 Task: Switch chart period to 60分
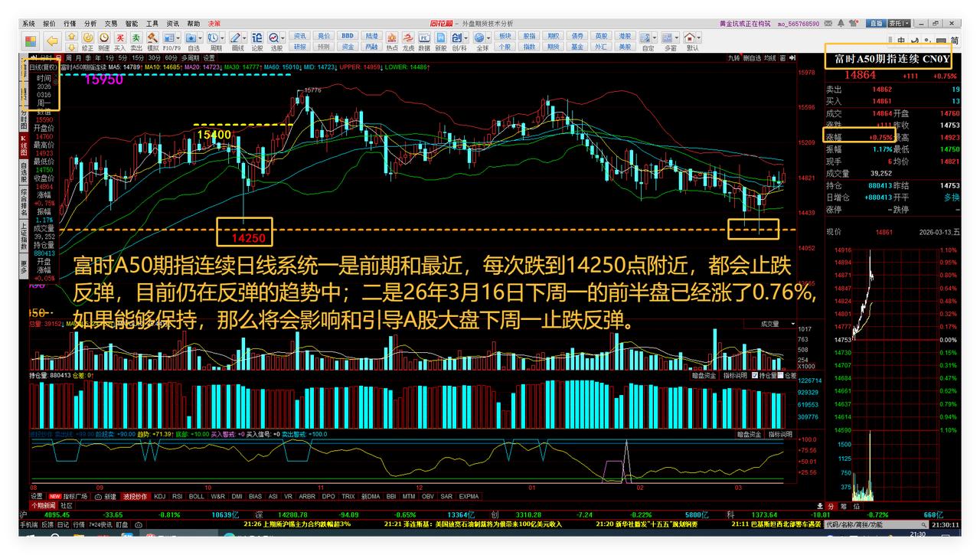171,57
